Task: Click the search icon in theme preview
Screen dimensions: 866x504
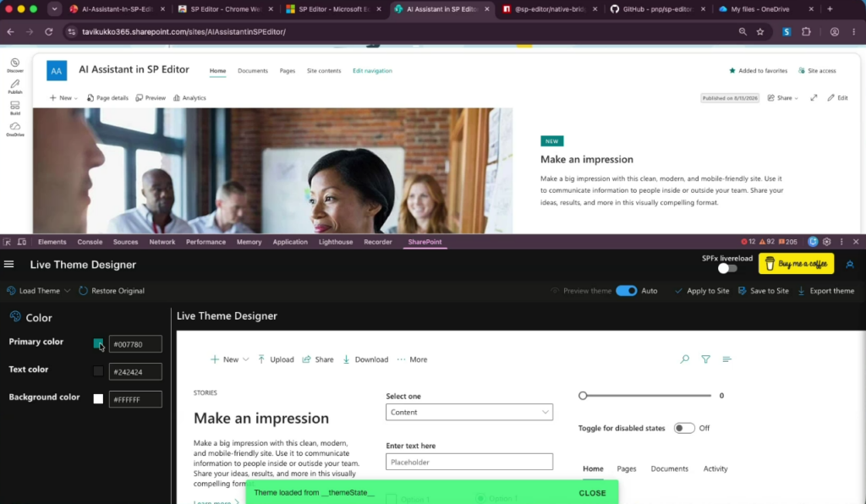Action: click(x=685, y=359)
